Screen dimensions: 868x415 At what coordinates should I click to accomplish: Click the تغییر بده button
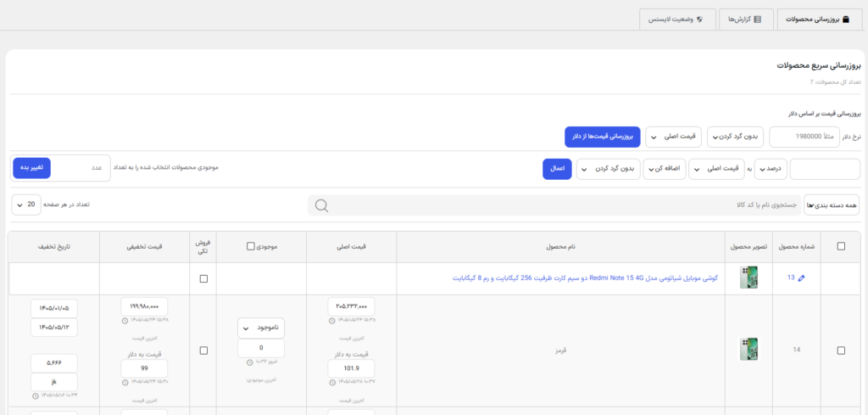(31, 168)
